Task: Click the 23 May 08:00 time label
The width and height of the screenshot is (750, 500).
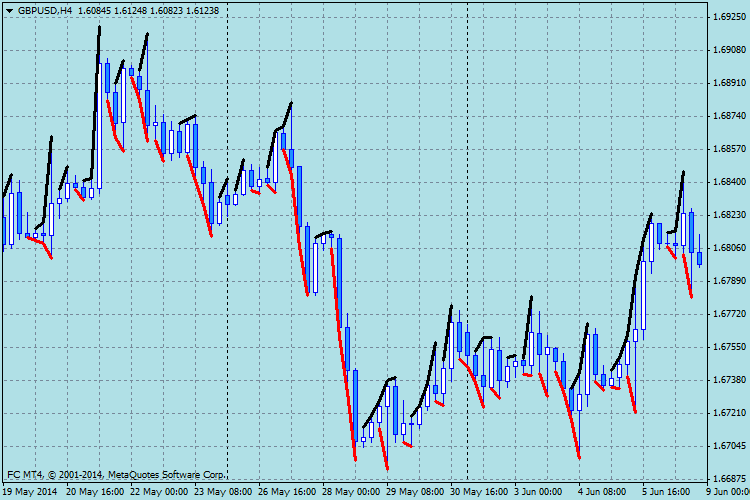Action: [224, 492]
